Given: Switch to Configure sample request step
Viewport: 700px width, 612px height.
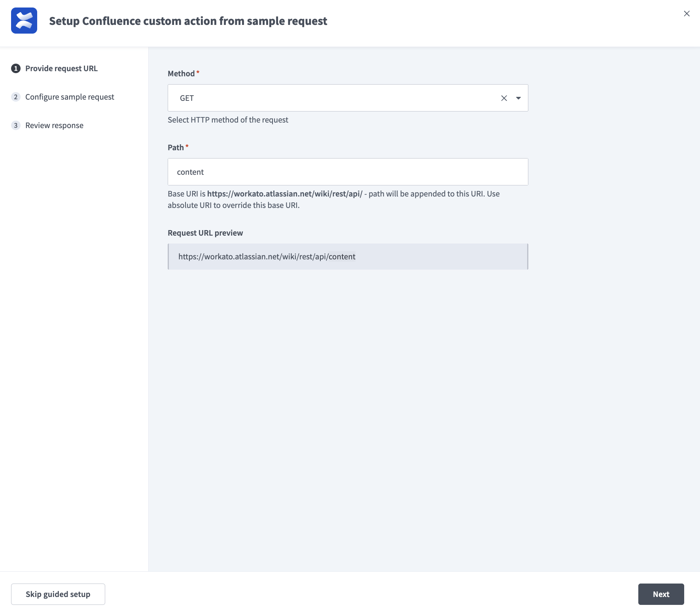Looking at the screenshot, I should pyautogui.click(x=70, y=96).
